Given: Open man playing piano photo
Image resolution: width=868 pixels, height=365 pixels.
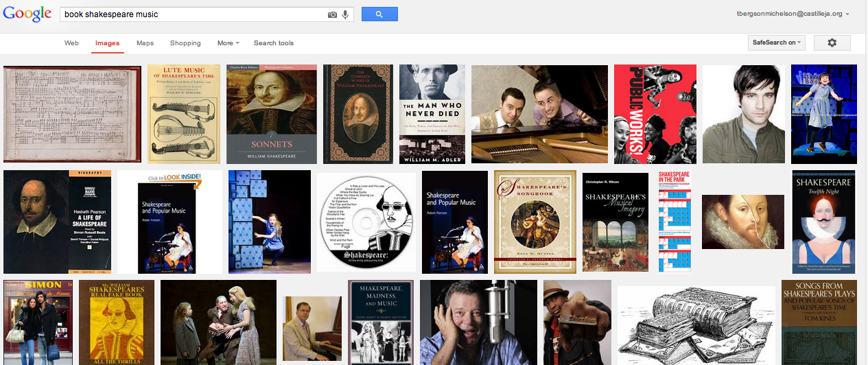Looking at the screenshot, I should (312, 329).
